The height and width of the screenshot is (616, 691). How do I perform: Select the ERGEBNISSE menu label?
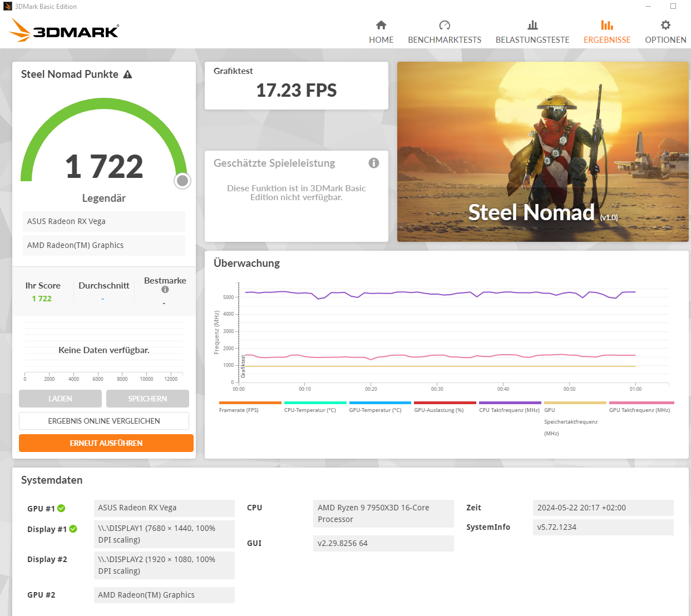[x=607, y=40]
